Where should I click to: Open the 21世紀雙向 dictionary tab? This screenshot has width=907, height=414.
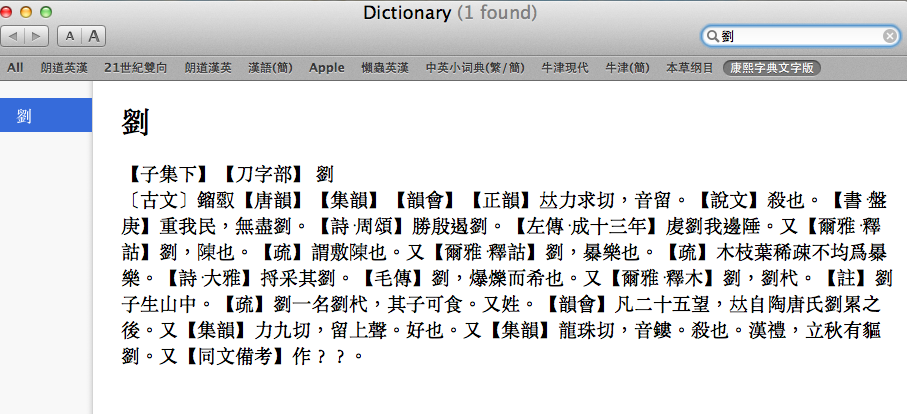tap(136, 68)
